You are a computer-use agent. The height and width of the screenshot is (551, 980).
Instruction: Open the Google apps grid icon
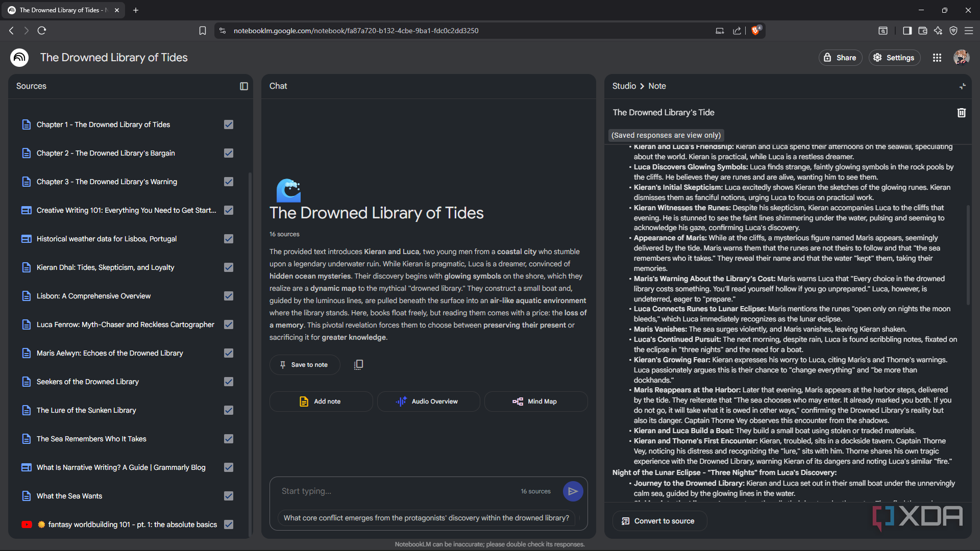click(937, 58)
